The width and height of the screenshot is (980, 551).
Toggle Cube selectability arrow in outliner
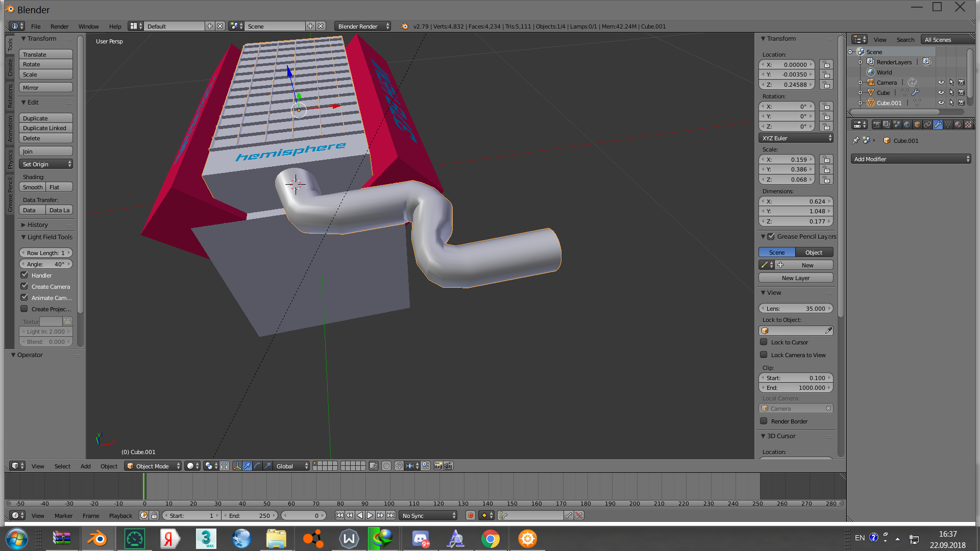[x=951, y=92]
